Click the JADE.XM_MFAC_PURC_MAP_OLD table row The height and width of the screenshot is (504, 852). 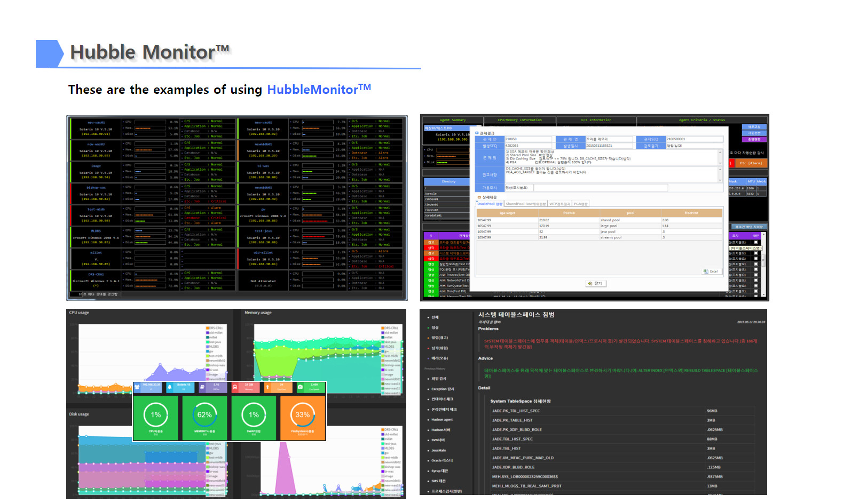623,458
